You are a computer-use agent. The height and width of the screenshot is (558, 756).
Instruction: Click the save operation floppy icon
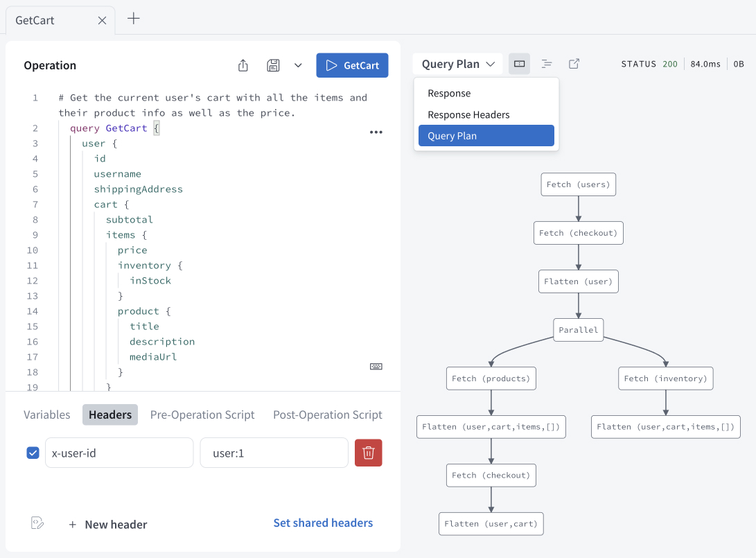pyautogui.click(x=273, y=65)
